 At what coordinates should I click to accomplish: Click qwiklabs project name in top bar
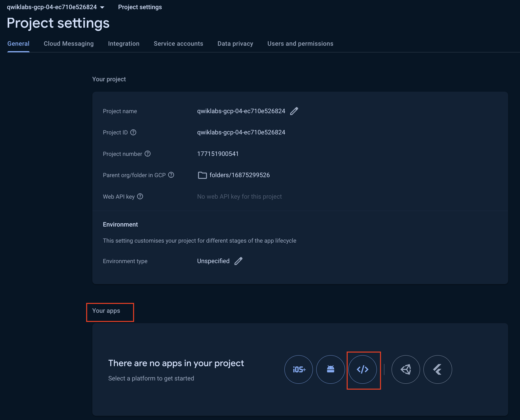coord(52,7)
